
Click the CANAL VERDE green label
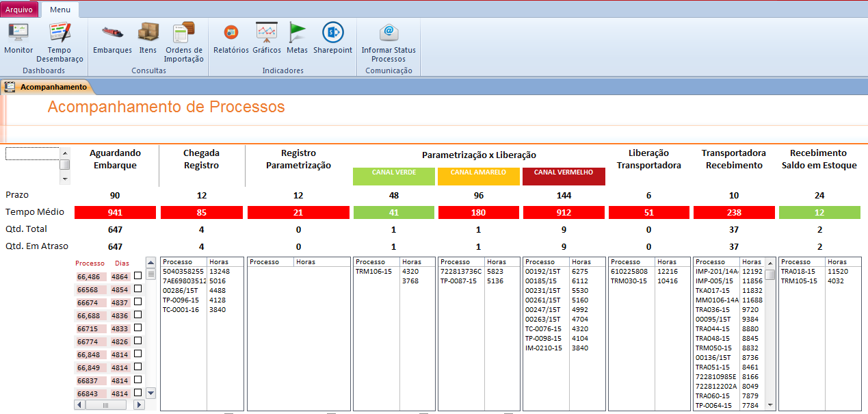pos(394,176)
